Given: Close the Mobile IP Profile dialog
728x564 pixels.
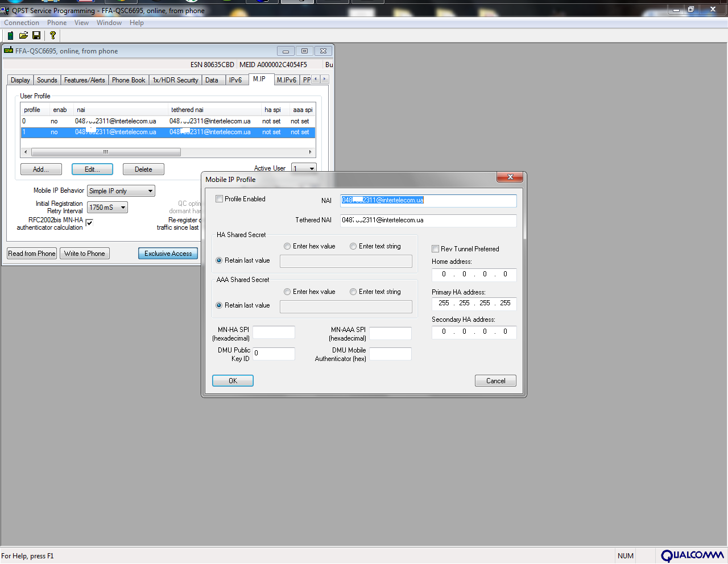Looking at the screenshot, I should [x=510, y=177].
